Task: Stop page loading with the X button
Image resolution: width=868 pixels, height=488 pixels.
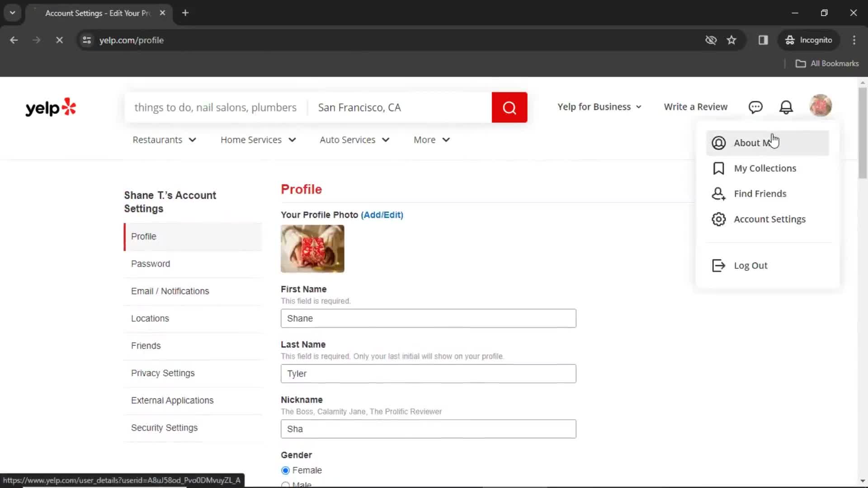Action: click(59, 40)
